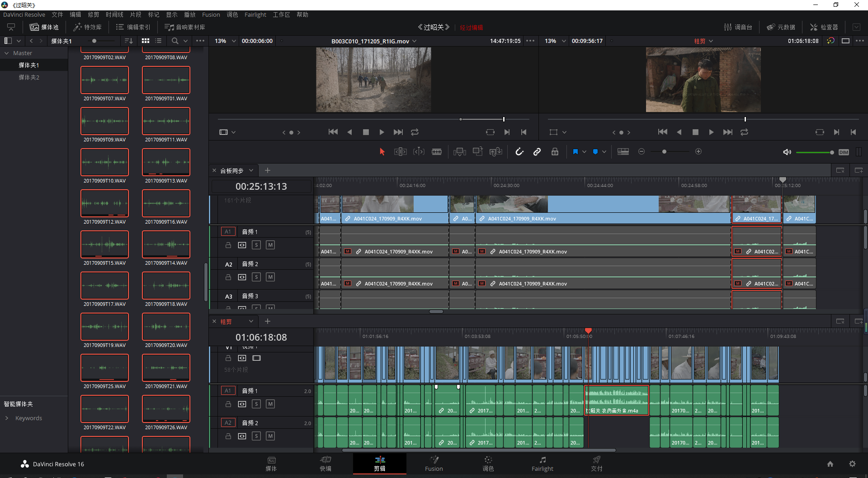This screenshot has height=478, width=868.
Task: Select the 20170909T15.WAV audio thumbnail
Action: 104,244
